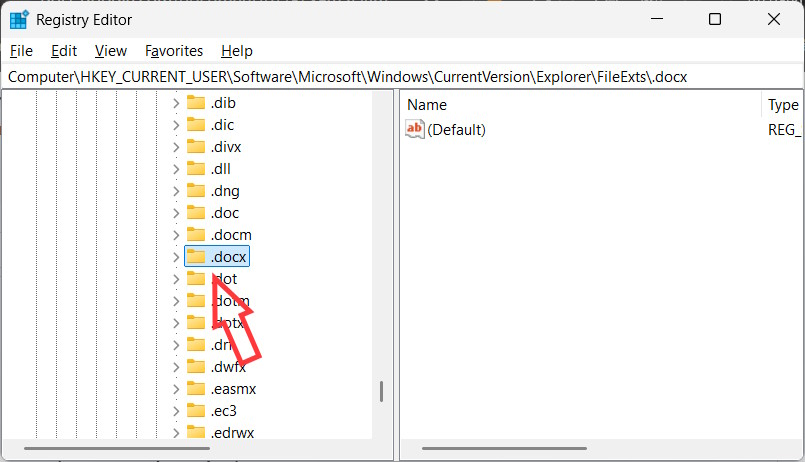Click the .dwfx folder icon
This screenshot has height=462, width=805.
click(196, 367)
